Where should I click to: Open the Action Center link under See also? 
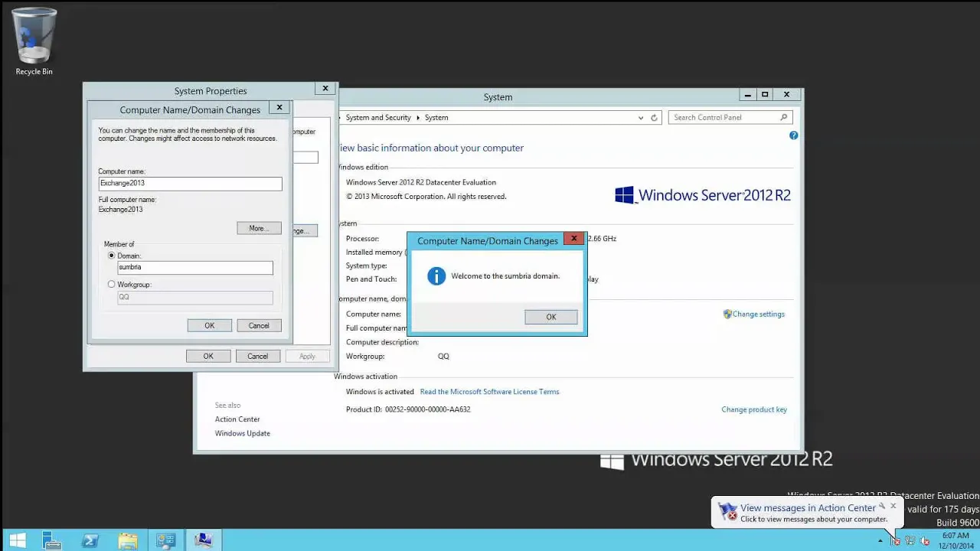pyautogui.click(x=237, y=419)
